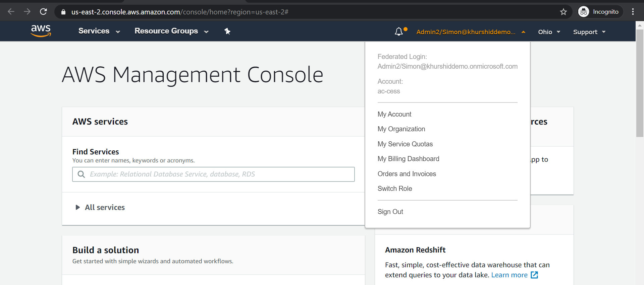Open the browser three-dot menu
644x285 pixels.
[633, 12]
